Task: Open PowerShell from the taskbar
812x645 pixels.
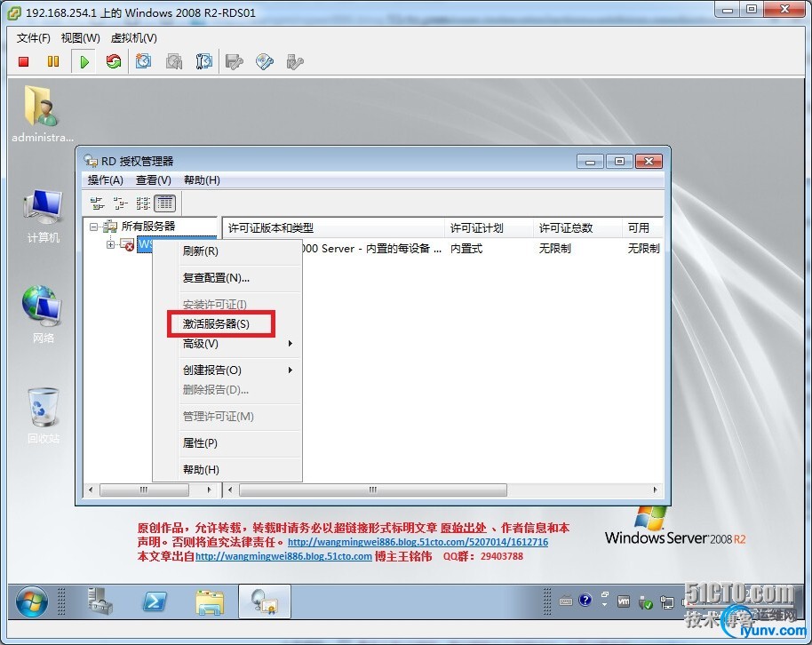Action: [x=155, y=601]
